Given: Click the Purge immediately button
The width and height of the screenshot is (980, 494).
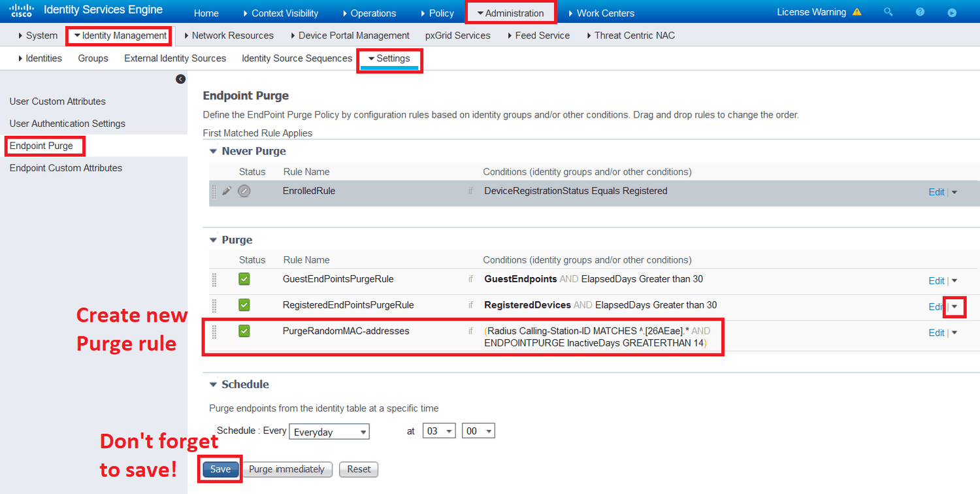Looking at the screenshot, I should pos(287,469).
